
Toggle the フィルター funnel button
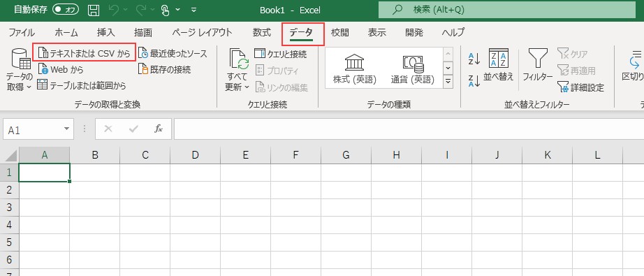tap(538, 65)
